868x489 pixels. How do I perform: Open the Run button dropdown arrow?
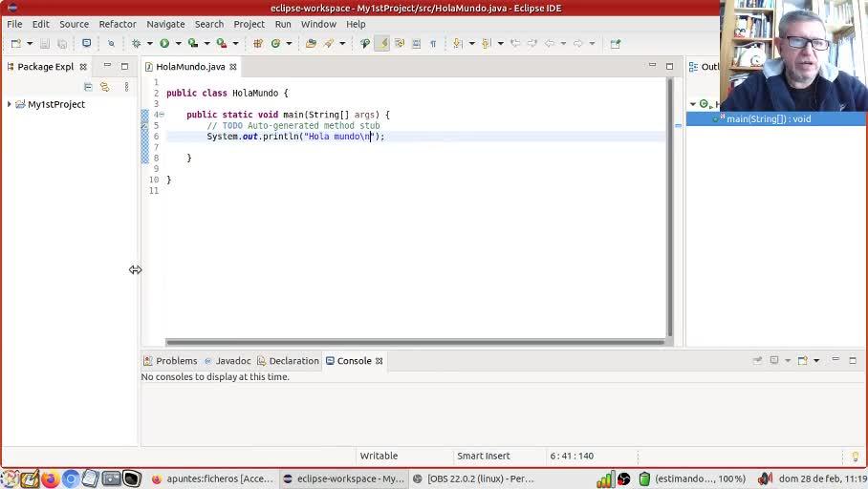178,43
